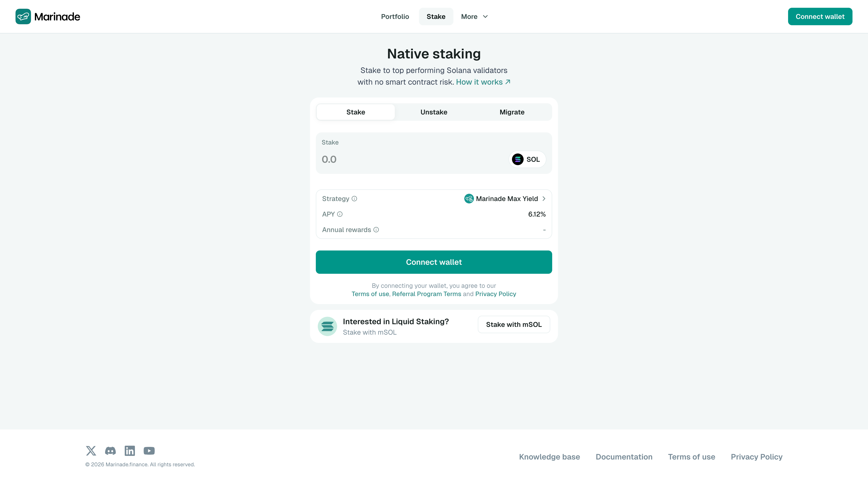868x484 pixels.
Task: Open the Referral Program Terms link
Action: click(x=426, y=294)
